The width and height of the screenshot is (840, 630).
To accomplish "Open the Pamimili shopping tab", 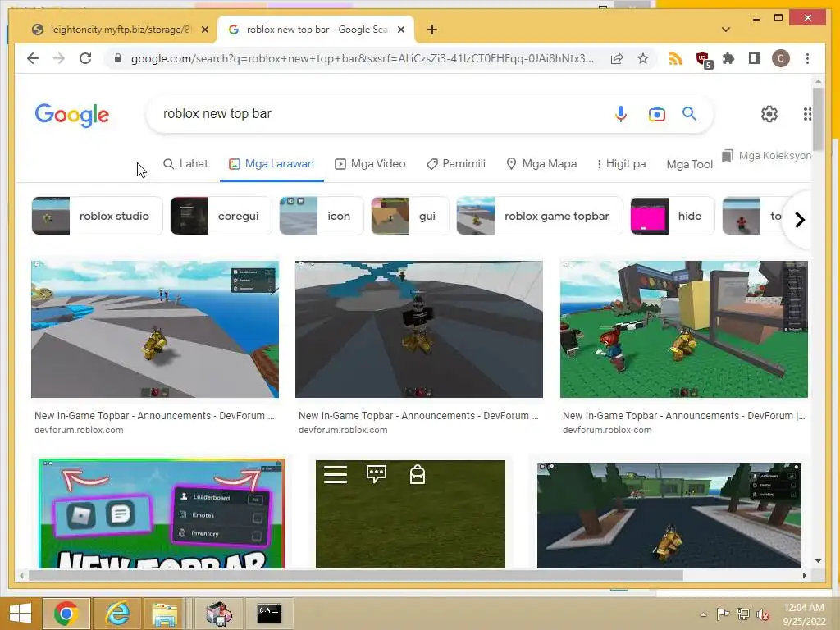I will pyautogui.click(x=456, y=164).
